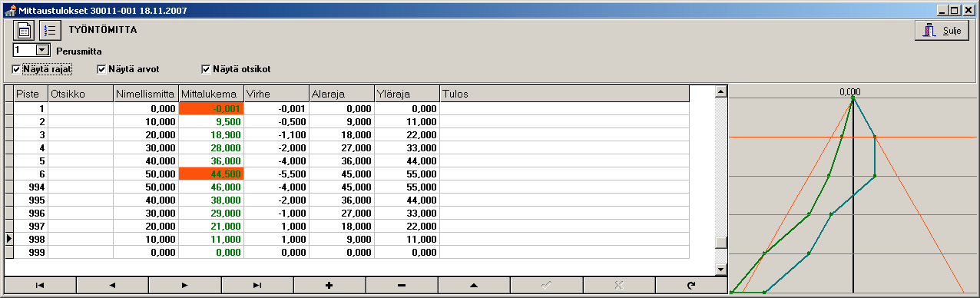The width and height of the screenshot is (980, 298).
Task: Click the vertical scrollbar thumb of the table
Action: pyautogui.click(x=720, y=243)
